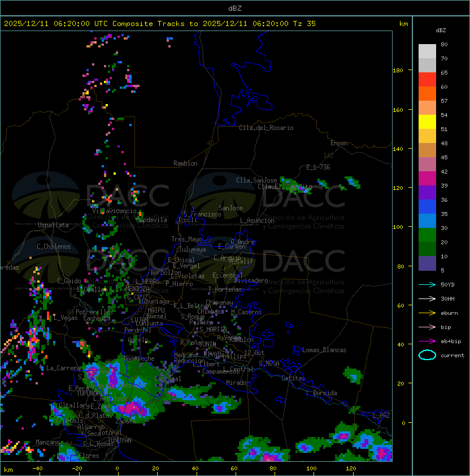This screenshot has height=476, width=470.
Task: Click the 'MENDOZA' city label on the map
Action: [x=137, y=288]
